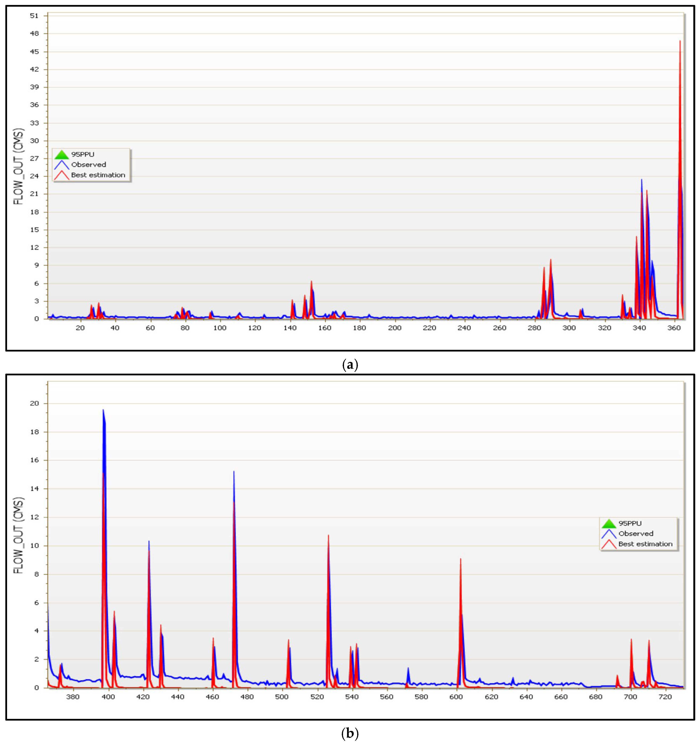The width and height of the screenshot is (700, 745).
Task: Click the '95PPU' legend text in chart a
Action: 83,154
